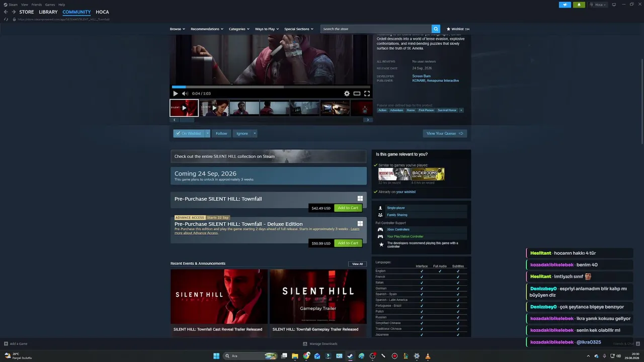Viewport: 644px width, 362px height.
Task: Click the Single-player person icon
Action: pos(380,208)
